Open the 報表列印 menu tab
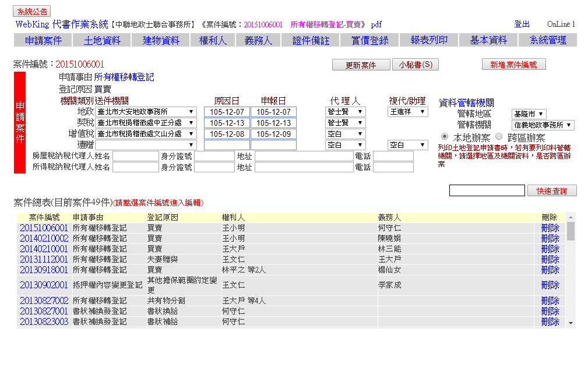This screenshot has height=382, width=588. (x=429, y=40)
